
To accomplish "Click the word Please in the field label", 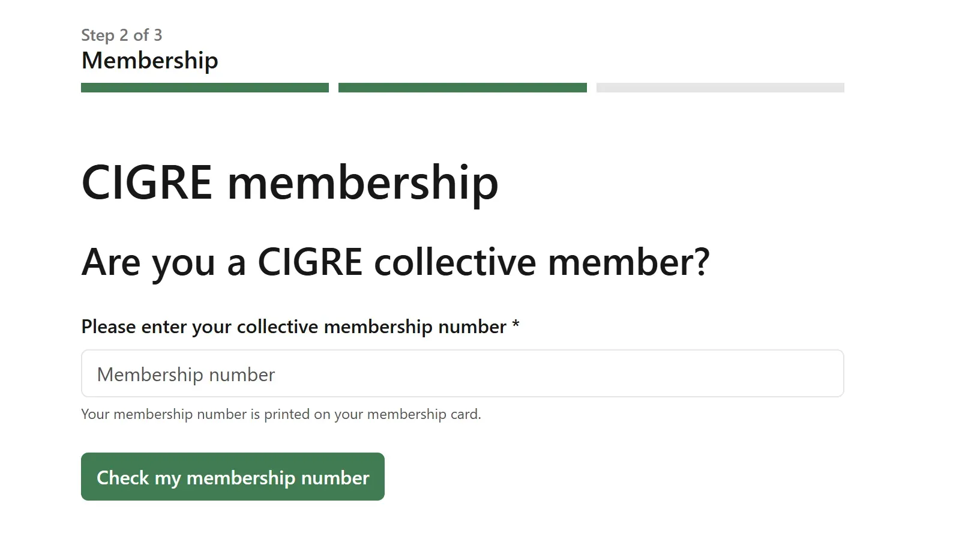I will 109,327.
